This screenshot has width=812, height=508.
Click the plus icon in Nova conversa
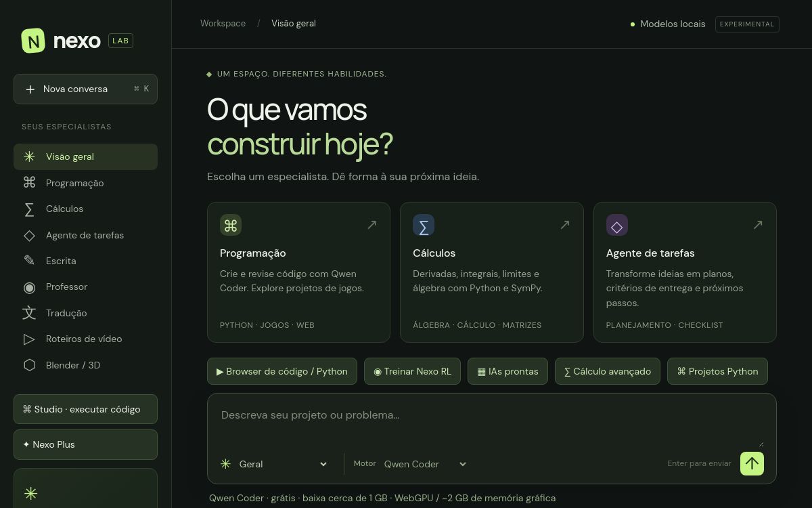point(30,89)
